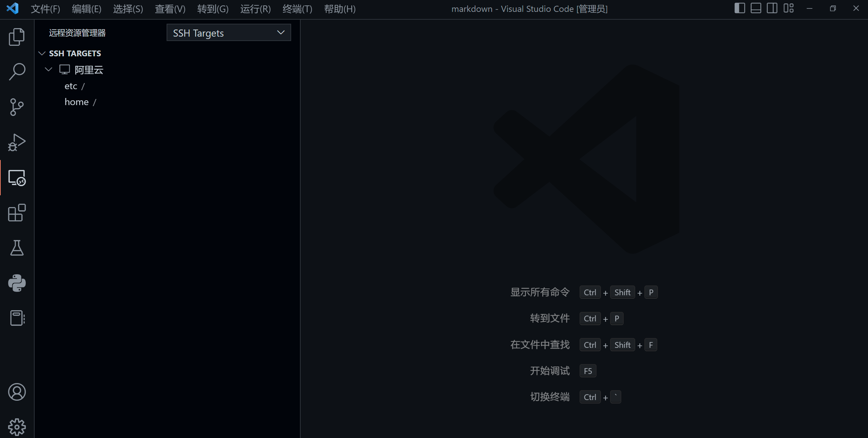Viewport: 868px width, 438px height.
Task: Open the Accounts icon
Action: pos(17,392)
